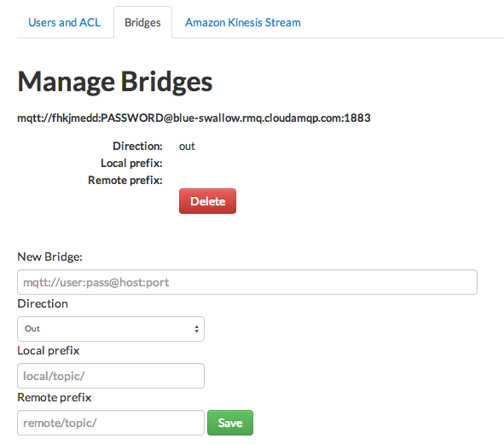Delete the blue-swallow cloudamqp bridge
Viewport: 504px width, 444px height.
(207, 201)
